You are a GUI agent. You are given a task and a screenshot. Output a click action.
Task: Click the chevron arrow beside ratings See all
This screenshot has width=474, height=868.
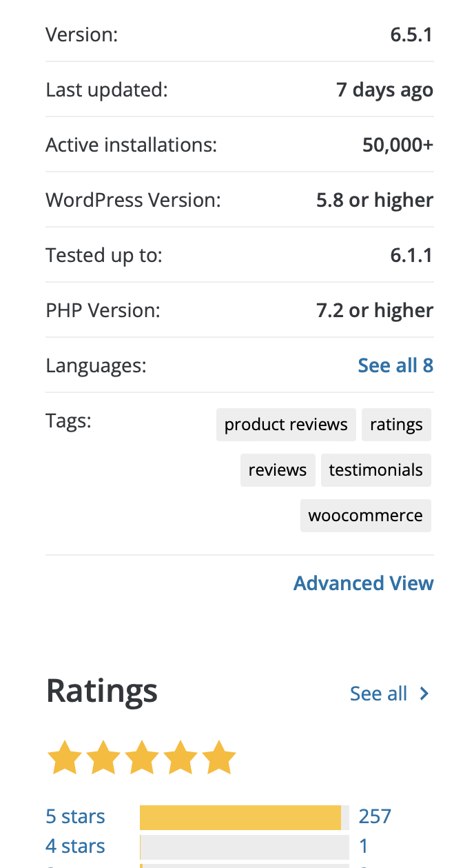pos(424,694)
